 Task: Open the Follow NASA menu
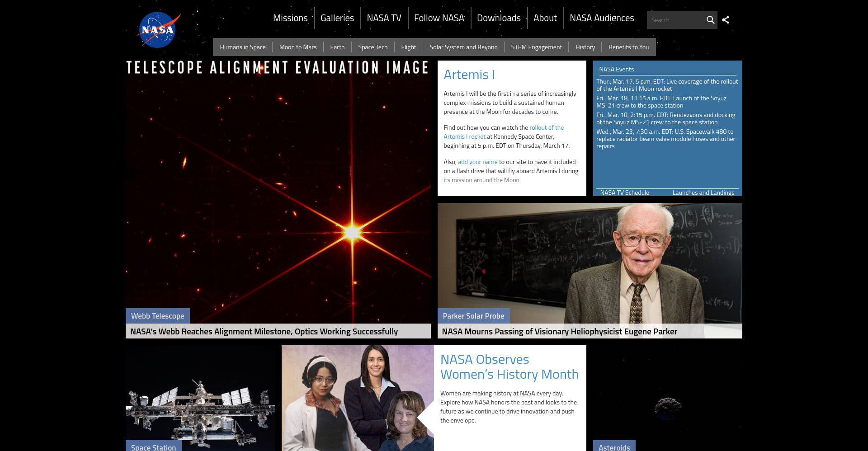[x=439, y=18]
